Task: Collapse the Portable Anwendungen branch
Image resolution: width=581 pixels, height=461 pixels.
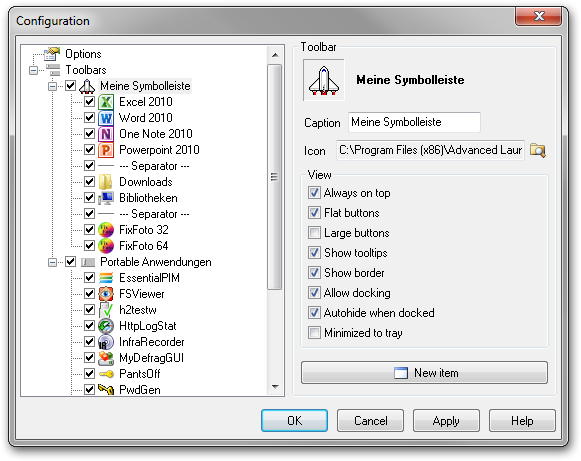Action: pyautogui.click(x=52, y=262)
